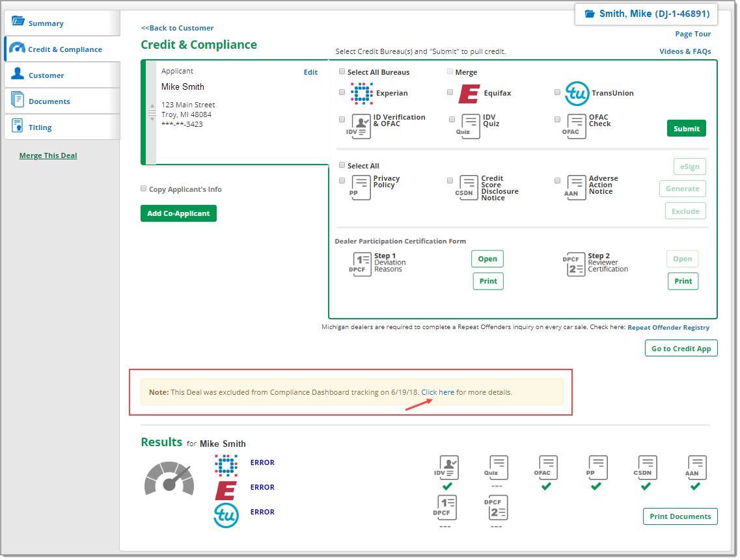Select the Credit & Compliance sidebar tab

pos(62,49)
